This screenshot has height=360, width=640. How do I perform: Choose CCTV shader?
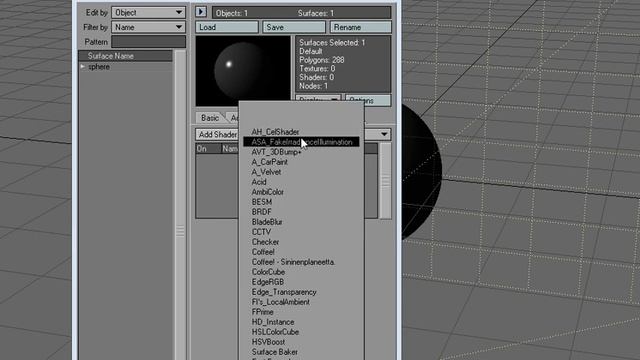261,232
